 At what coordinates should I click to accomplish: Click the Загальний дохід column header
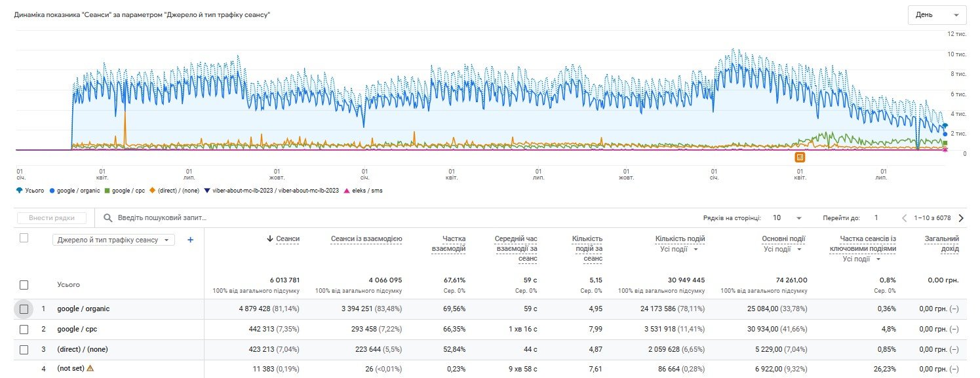(941, 244)
